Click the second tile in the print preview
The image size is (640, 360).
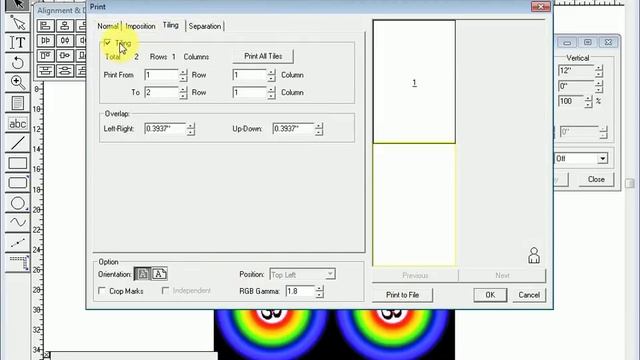click(x=414, y=204)
